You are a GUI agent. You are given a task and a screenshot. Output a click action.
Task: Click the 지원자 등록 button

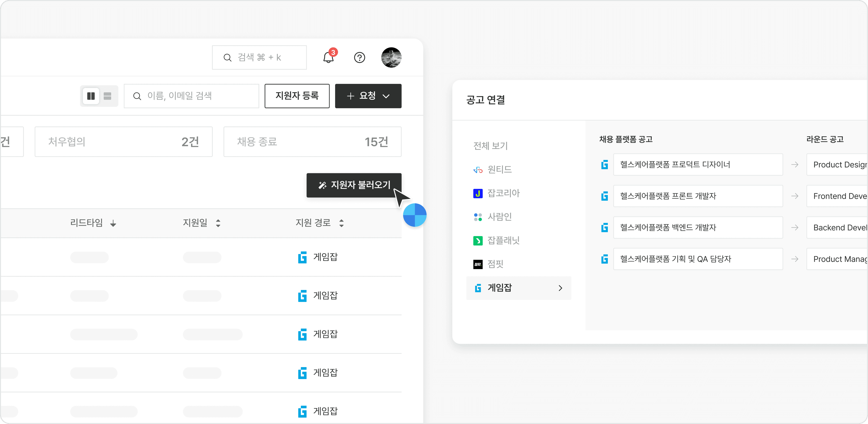click(x=297, y=96)
